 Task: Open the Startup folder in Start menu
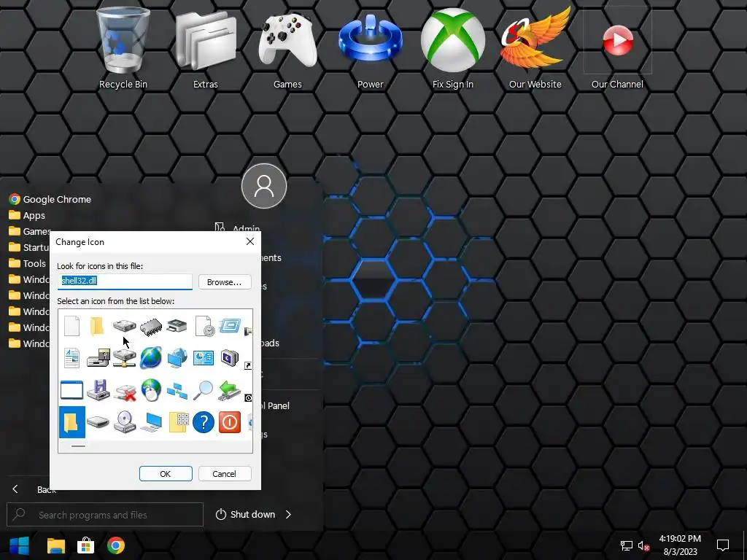pos(28,247)
